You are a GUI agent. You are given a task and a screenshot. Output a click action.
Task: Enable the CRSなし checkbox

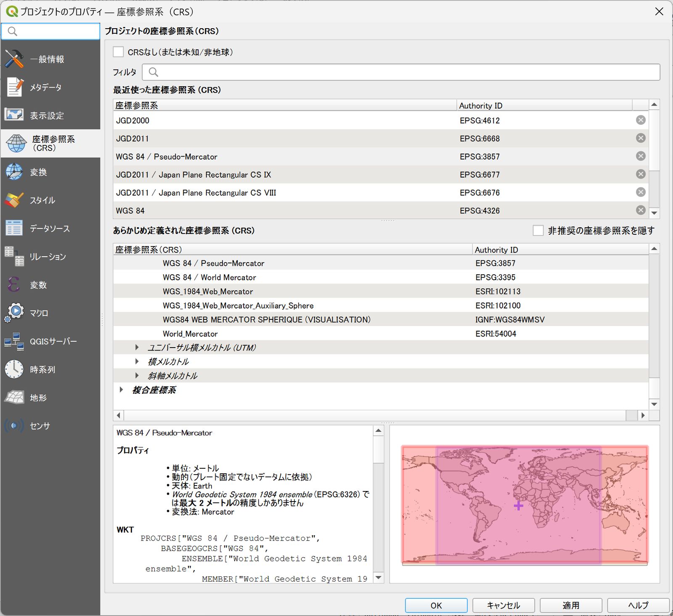[x=118, y=52]
